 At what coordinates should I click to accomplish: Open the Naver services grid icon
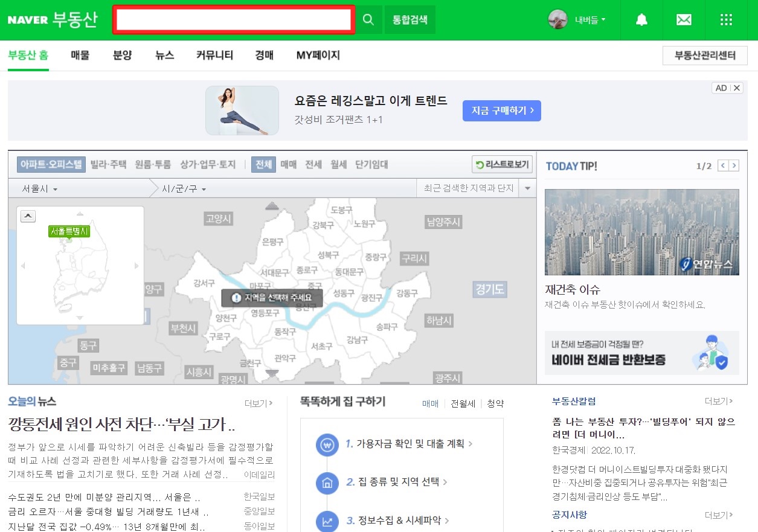727,20
